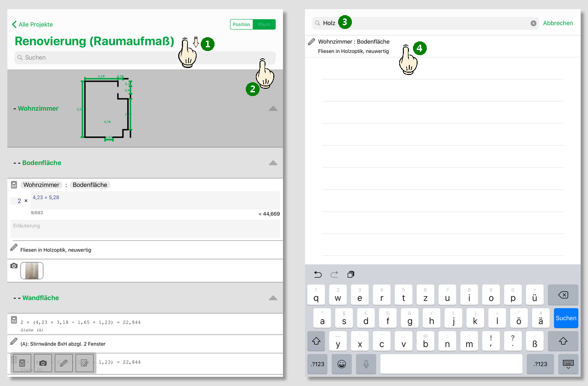Collapse the Bodenfläche section
Viewport: 588px width, 386px height.
(x=273, y=163)
